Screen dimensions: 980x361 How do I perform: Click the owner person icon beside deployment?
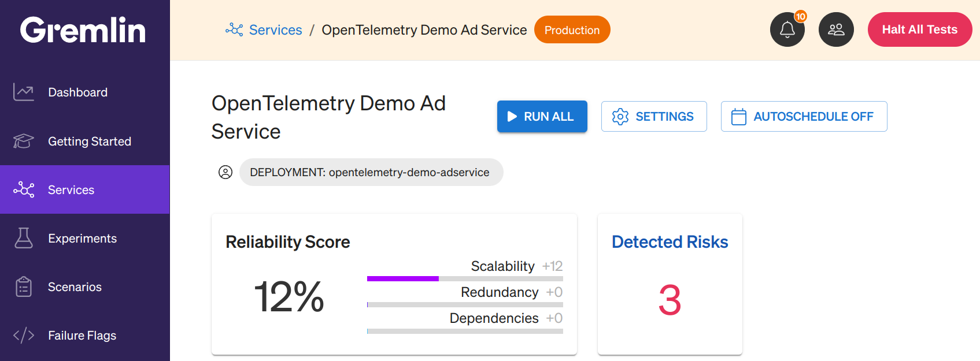[225, 172]
